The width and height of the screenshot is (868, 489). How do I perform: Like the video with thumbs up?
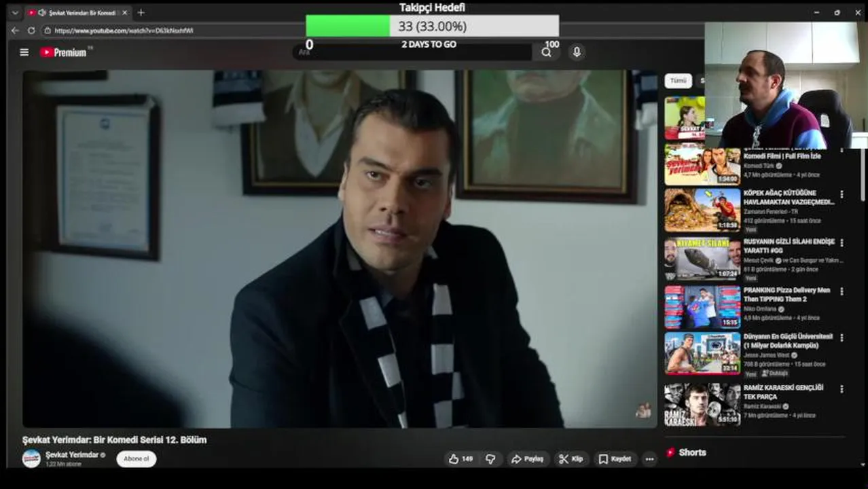(460, 459)
